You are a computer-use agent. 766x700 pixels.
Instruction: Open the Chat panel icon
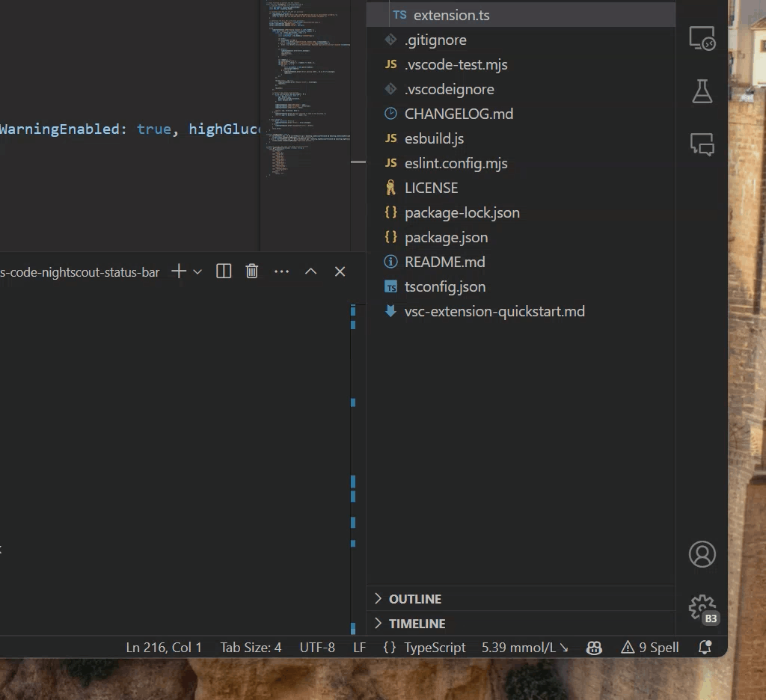(702, 144)
